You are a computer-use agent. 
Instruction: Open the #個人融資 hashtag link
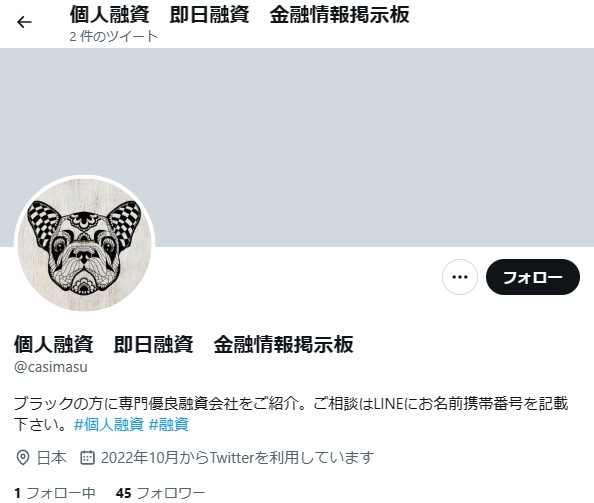109,424
